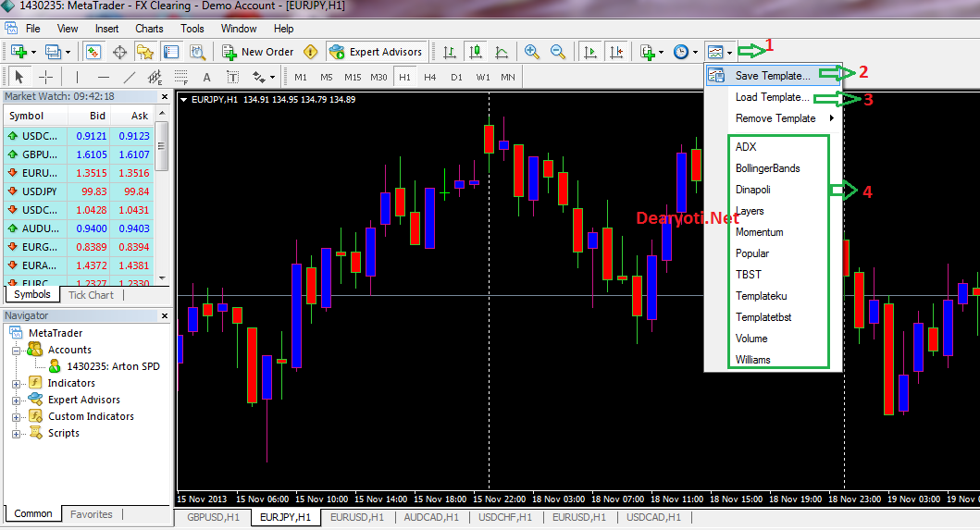The width and height of the screenshot is (980, 530).
Task: Switch chart to M1 timeframe
Action: point(301,77)
